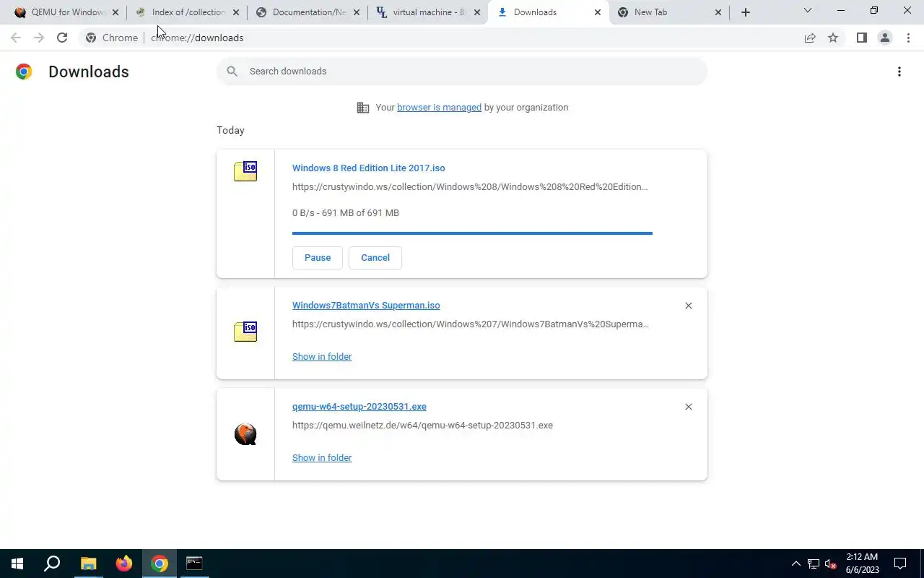Screen dimensions: 924x578
Task: Close the Documentation tab
Action: tap(356, 12)
